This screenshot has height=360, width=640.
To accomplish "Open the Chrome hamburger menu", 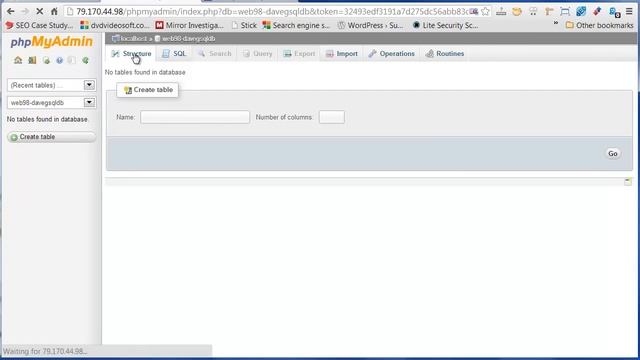I will click(x=629, y=11).
